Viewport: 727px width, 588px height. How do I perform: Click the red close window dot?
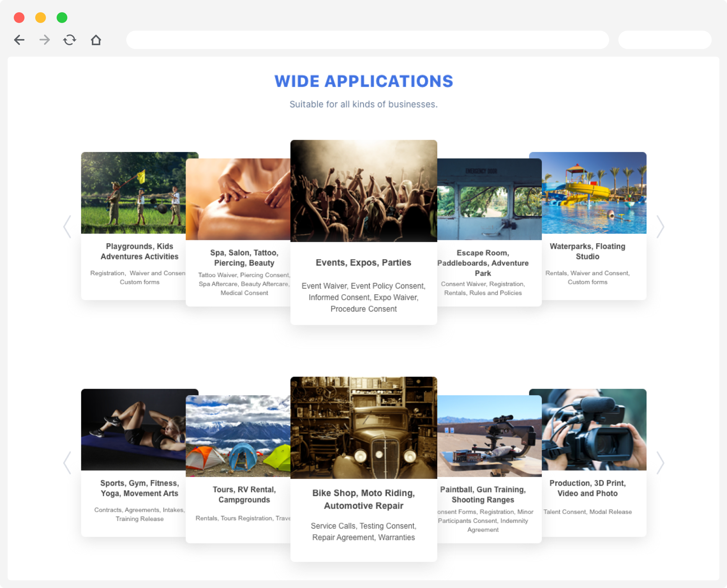[19, 18]
